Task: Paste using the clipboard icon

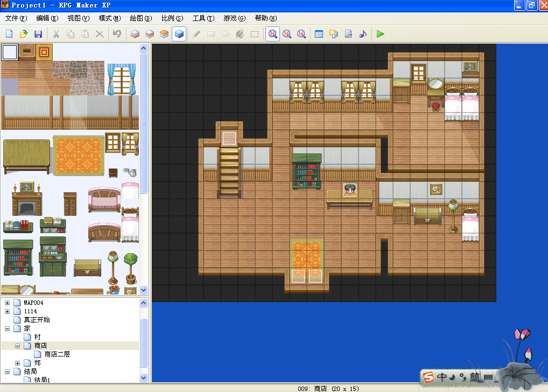Action: pyautogui.click(x=85, y=34)
